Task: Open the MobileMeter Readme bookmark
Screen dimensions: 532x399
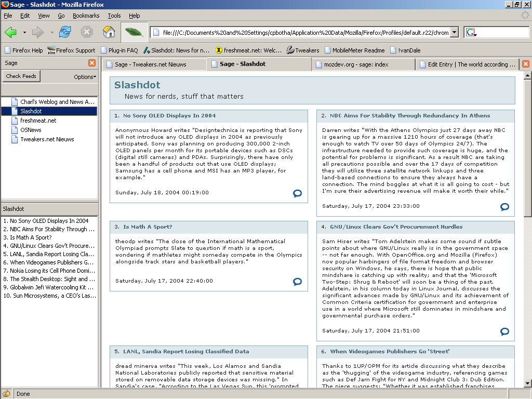Action: pos(354,50)
